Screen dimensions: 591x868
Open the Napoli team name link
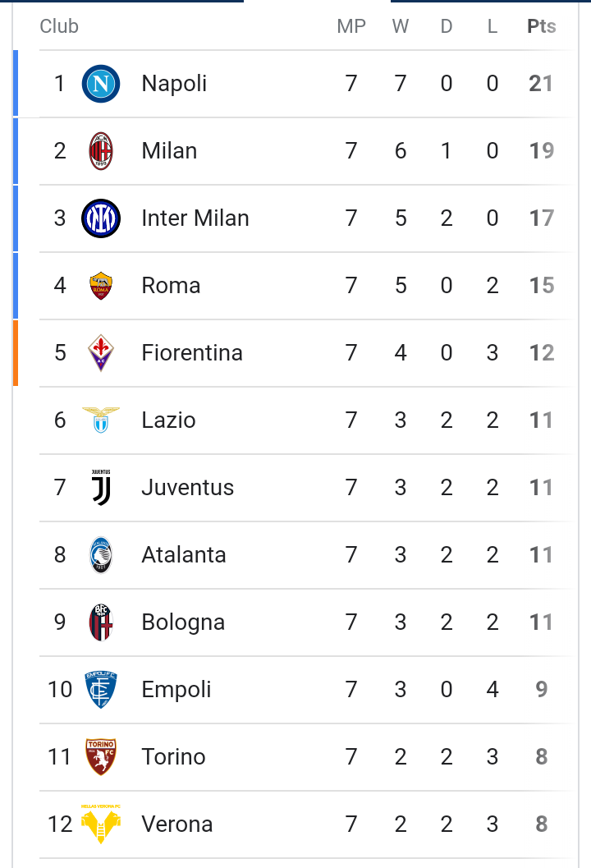tap(174, 84)
